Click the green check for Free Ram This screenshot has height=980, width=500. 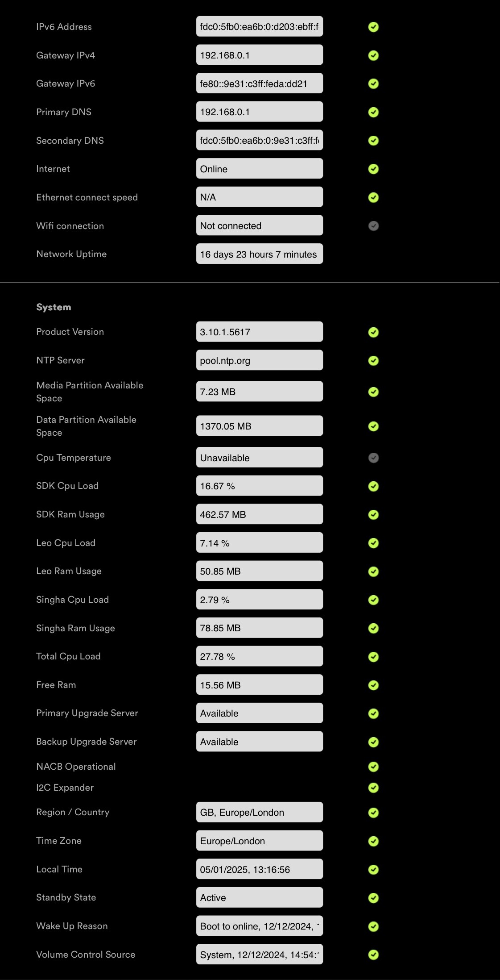pos(373,685)
